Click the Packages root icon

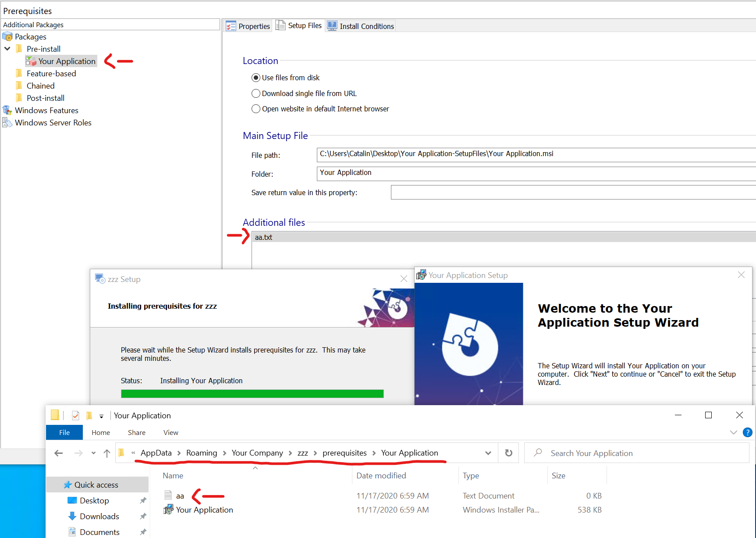[x=7, y=37]
